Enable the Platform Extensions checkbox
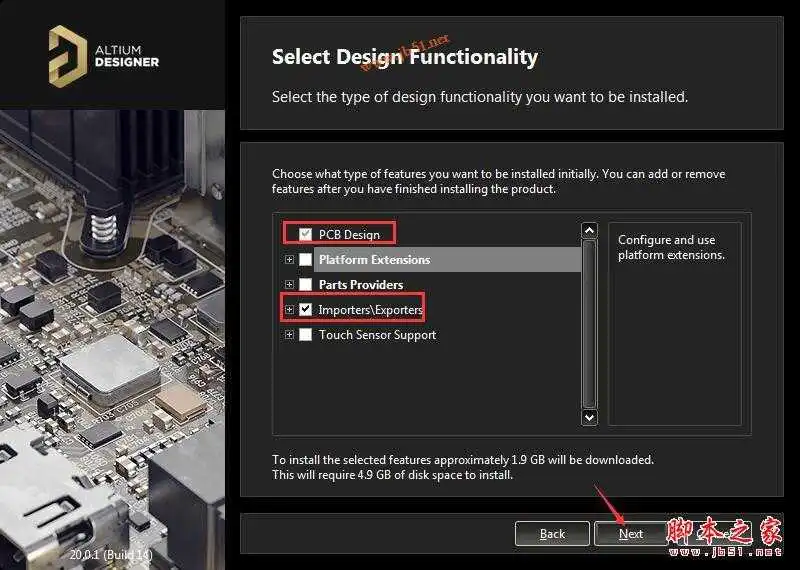800x570 pixels. [x=306, y=260]
